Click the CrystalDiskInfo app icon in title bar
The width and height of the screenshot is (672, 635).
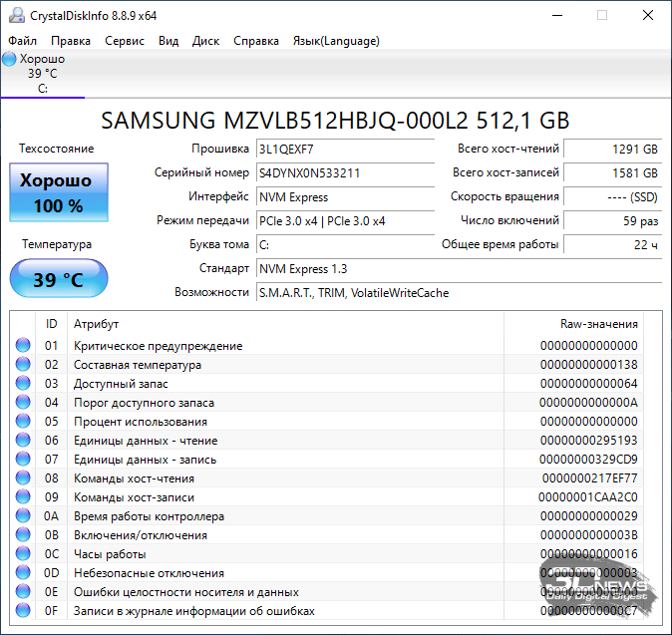tap(17, 15)
